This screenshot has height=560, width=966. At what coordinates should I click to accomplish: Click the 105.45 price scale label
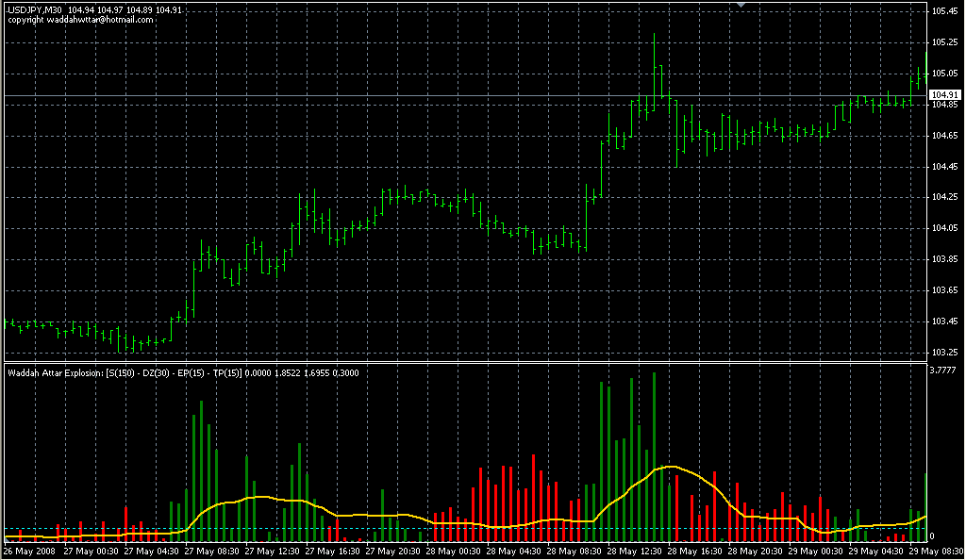pos(944,11)
